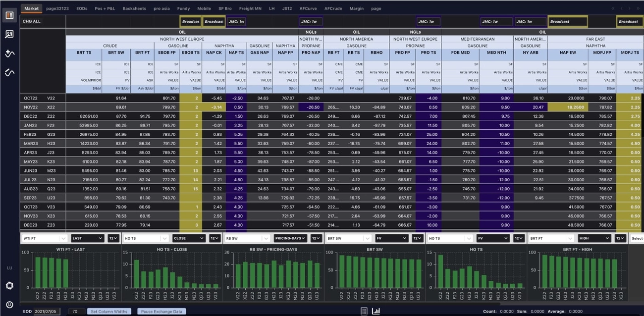
Task: Jump to the last page with double-right arrow
Action: tap(638, 8)
